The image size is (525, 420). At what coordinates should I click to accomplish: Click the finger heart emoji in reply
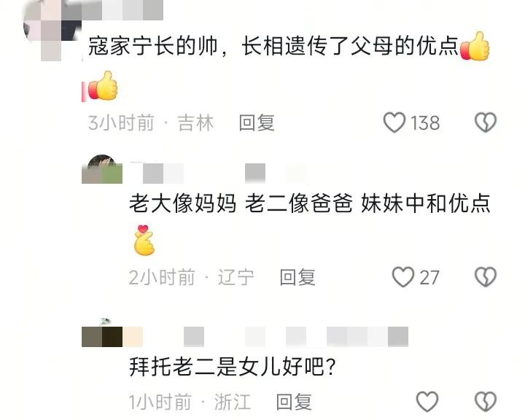144,240
